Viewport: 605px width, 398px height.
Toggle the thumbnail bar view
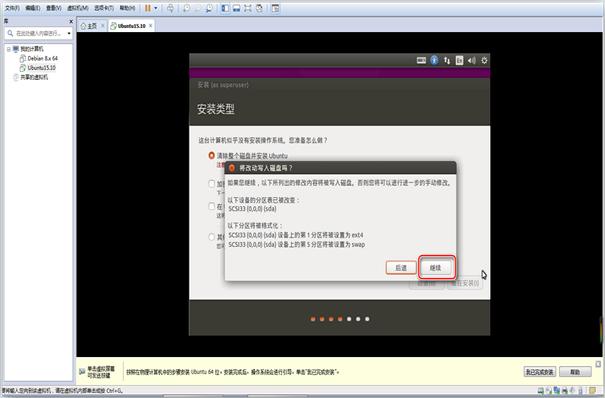[x=237, y=8]
